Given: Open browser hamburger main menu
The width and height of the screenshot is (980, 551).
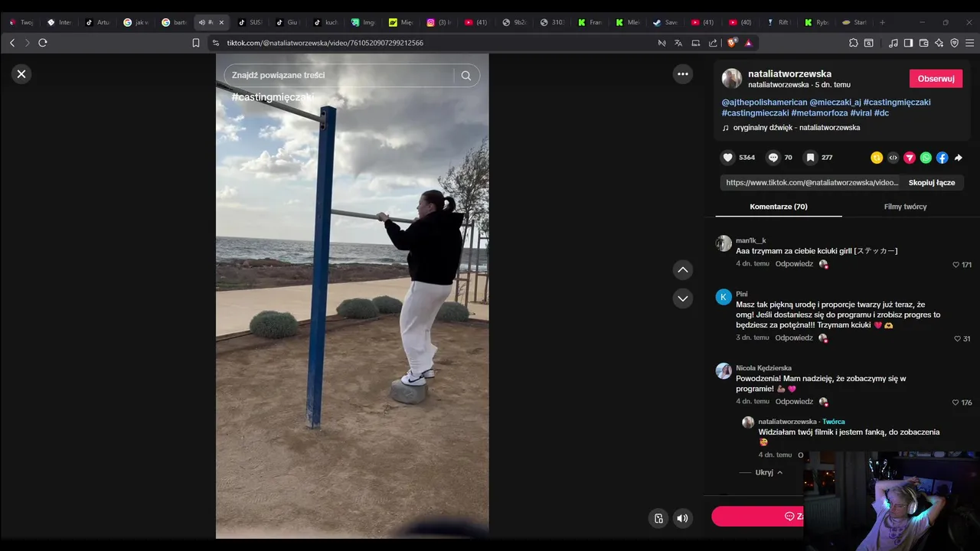Looking at the screenshot, I should coord(970,43).
